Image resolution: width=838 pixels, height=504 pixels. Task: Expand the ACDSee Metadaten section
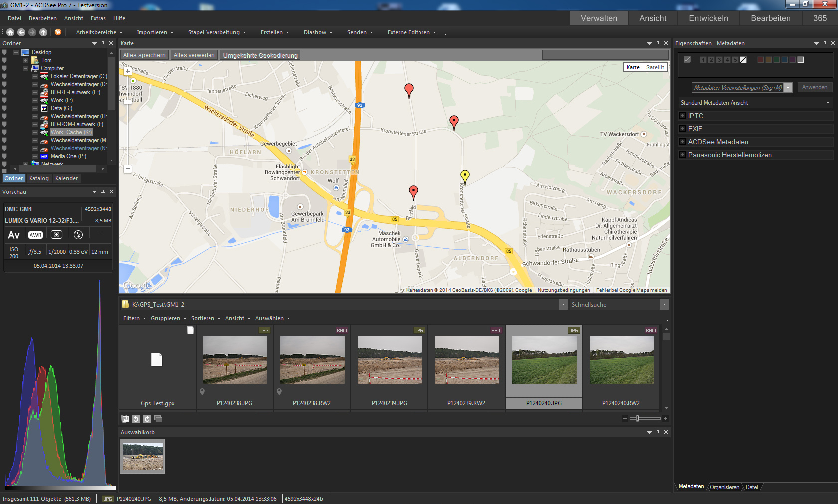[x=682, y=142]
